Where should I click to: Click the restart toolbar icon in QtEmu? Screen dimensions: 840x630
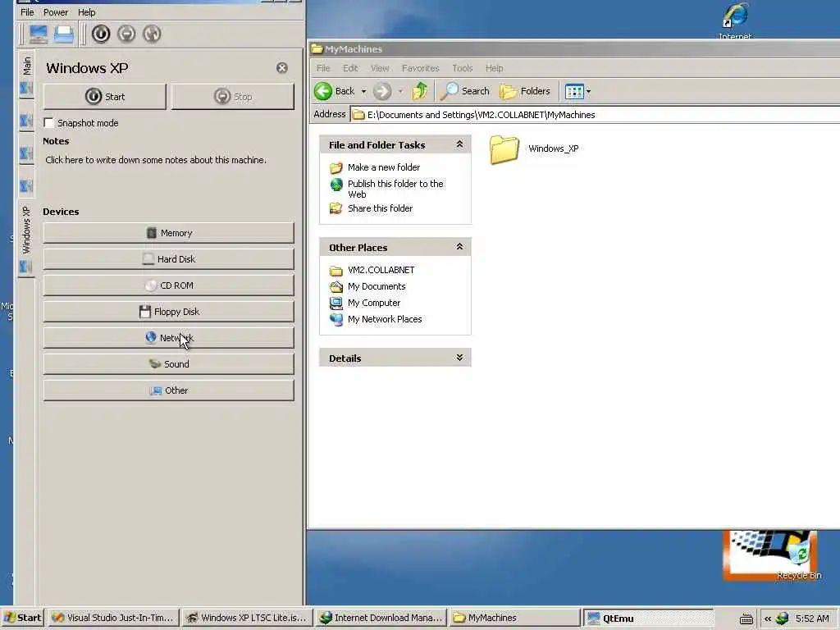coord(152,34)
